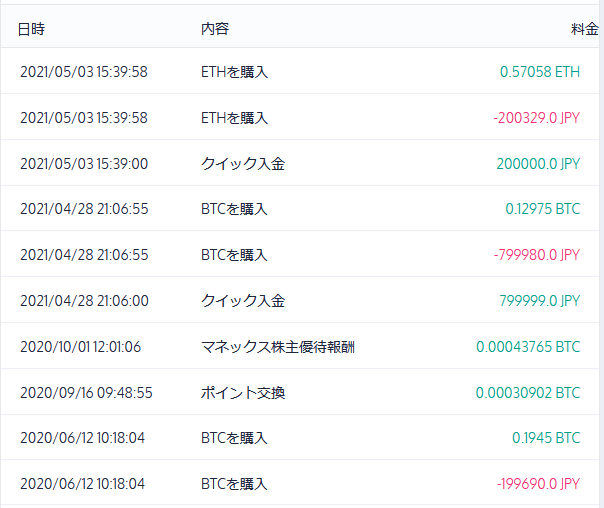Click クイック入金 on the 200000.0 JPY row

tap(243, 164)
